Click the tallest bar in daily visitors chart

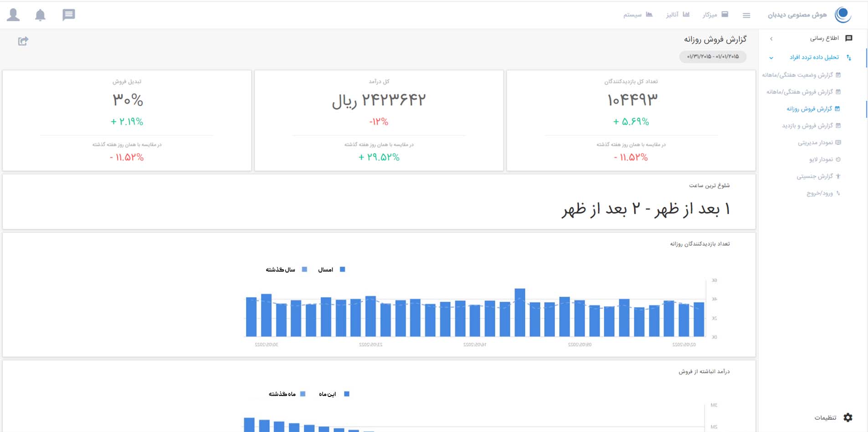point(519,313)
